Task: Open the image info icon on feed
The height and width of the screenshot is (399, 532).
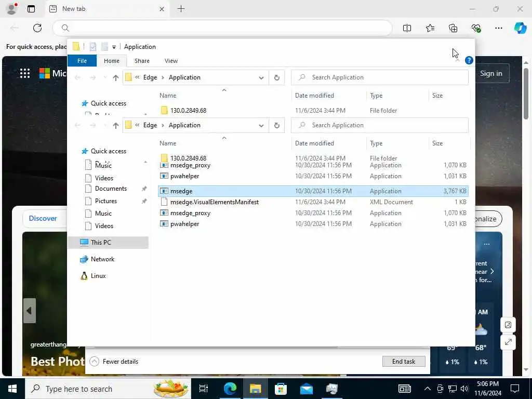Action: (x=508, y=325)
